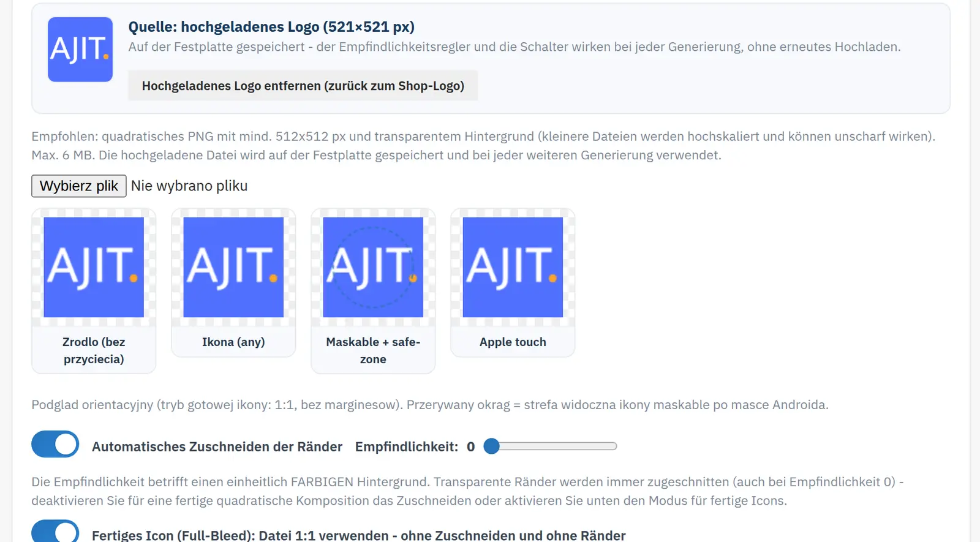Toggle 'Automatisches Zuschneiden der Ränder' switch
Viewport: 980px width, 542px height.
point(55,445)
